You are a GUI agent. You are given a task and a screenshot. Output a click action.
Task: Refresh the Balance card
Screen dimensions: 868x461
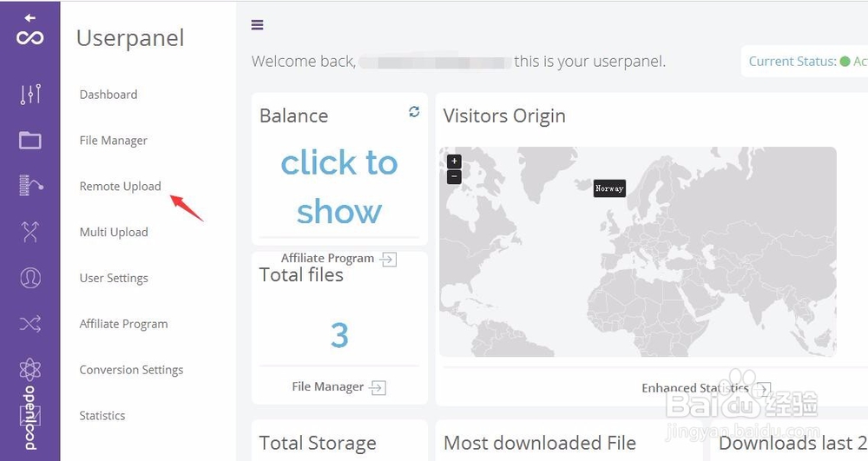coord(414,112)
